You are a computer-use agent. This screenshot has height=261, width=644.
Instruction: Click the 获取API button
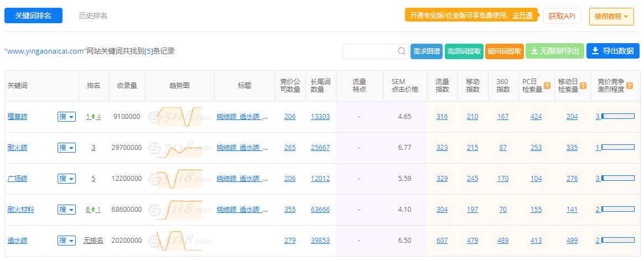pos(562,15)
